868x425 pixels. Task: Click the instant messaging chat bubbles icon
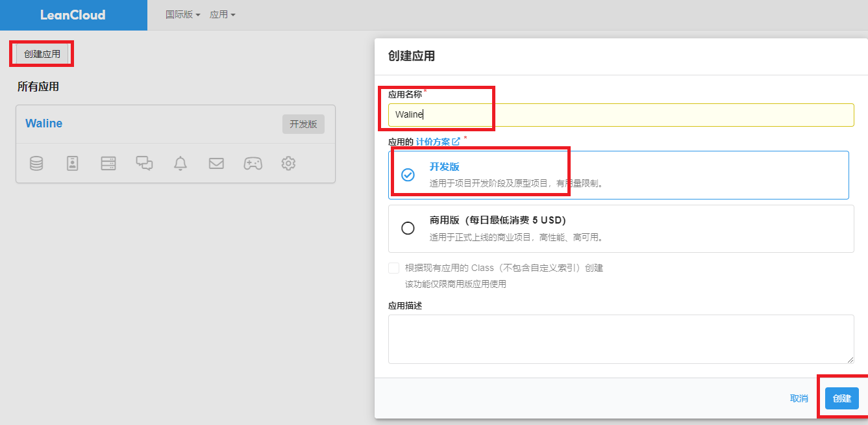point(144,163)
